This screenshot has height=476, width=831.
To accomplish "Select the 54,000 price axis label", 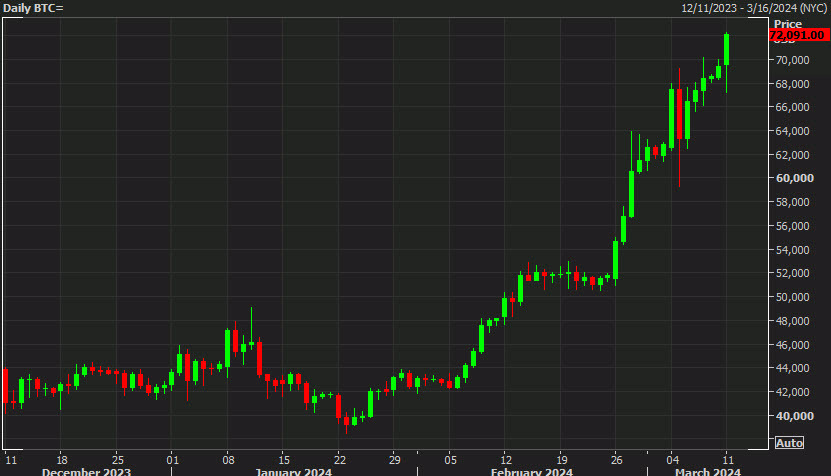I will tap(792, 250).
